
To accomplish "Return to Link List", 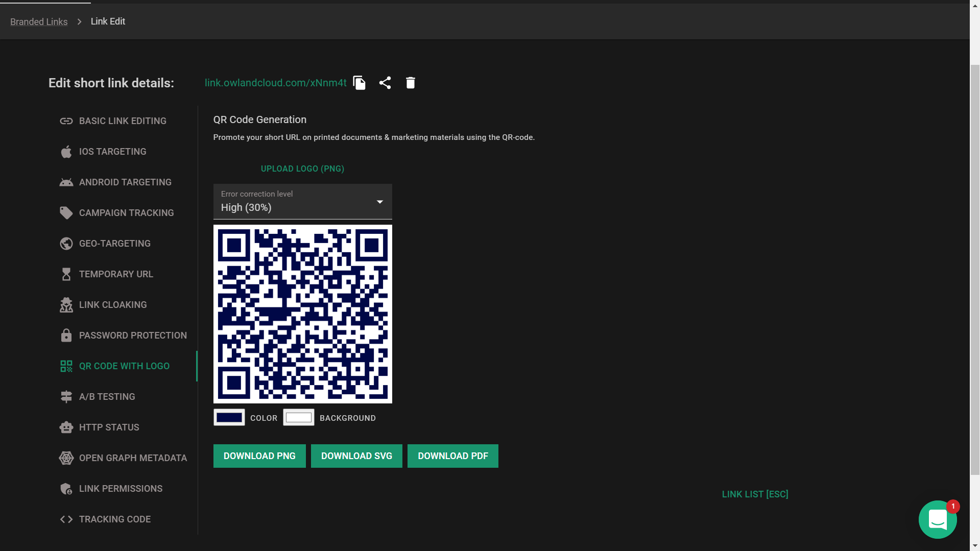I will point(755,494).
